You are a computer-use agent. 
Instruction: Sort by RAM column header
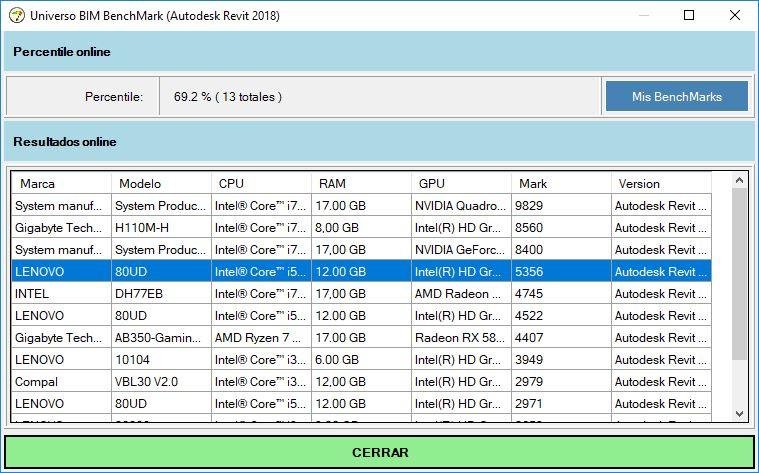pos(362,183)
